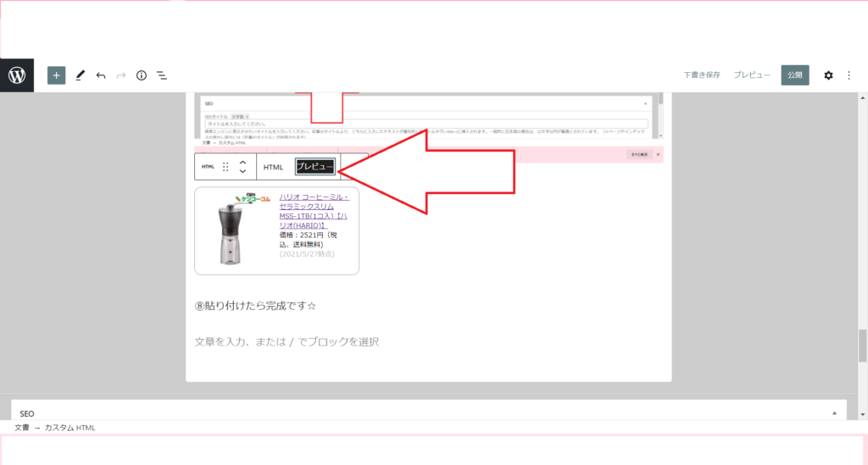Image resolution: width=868 pixels, height=465 pixels.
Task: Publish the post with 公開
Action: coord(795,75)
